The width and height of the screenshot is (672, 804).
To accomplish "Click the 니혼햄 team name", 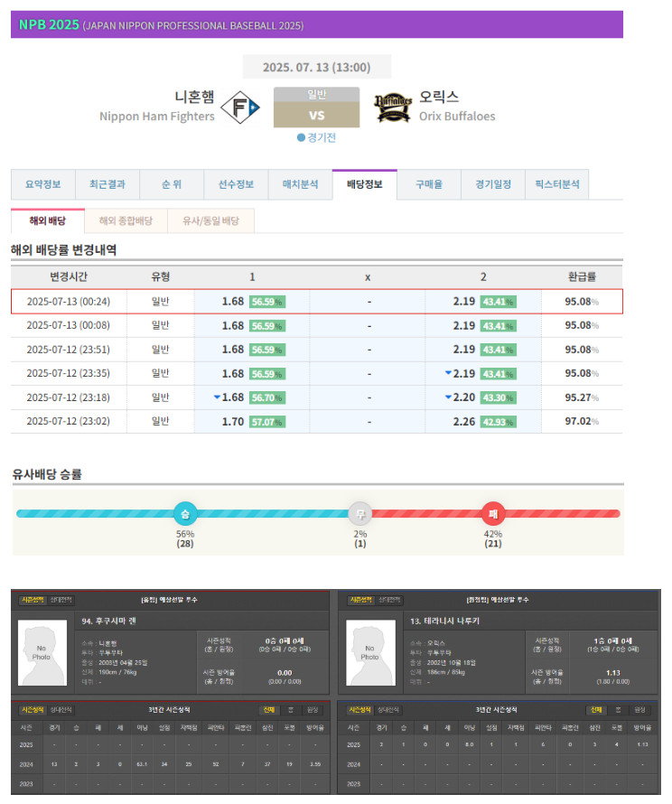I will (x=194, y=97).
